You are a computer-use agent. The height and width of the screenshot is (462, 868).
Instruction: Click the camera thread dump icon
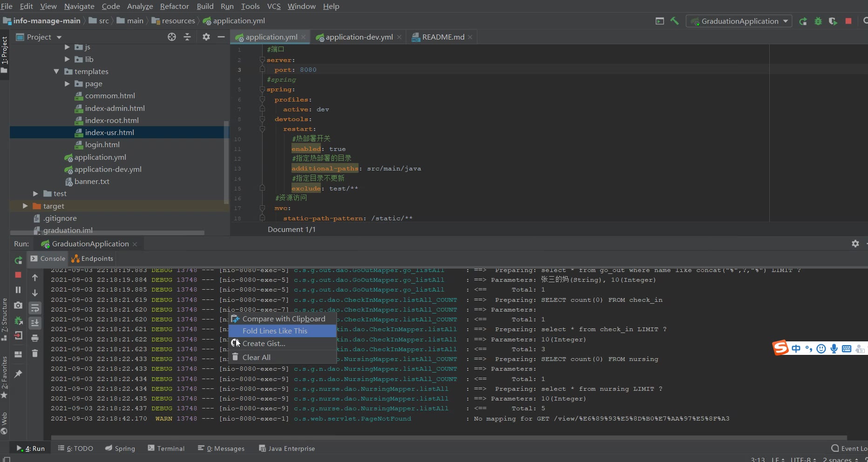(18, 305)
